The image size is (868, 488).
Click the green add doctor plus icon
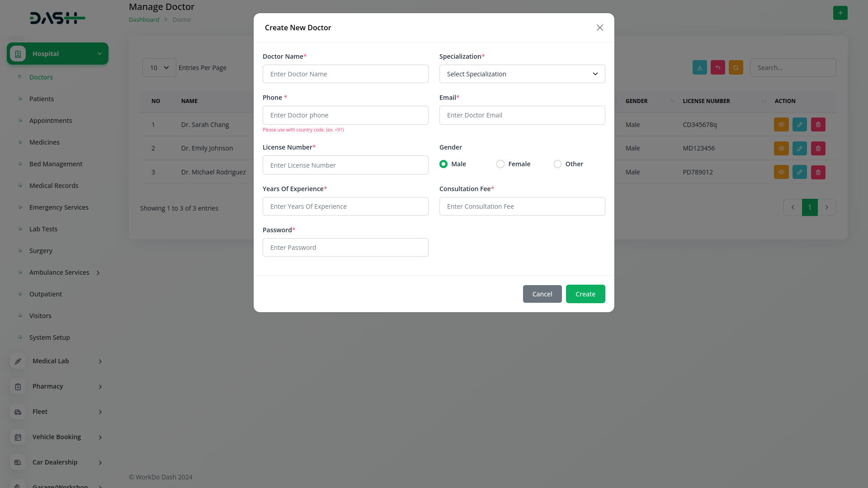click(840, 13)
